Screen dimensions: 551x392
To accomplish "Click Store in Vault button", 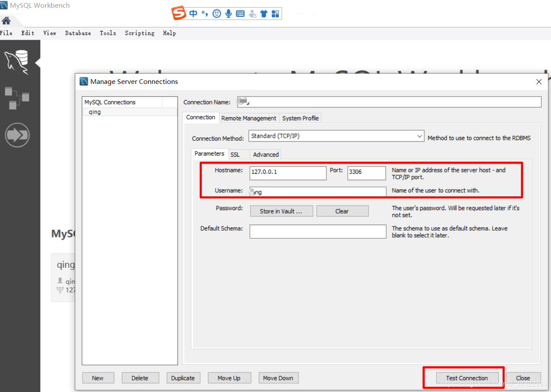I will [x=281, y=211].
